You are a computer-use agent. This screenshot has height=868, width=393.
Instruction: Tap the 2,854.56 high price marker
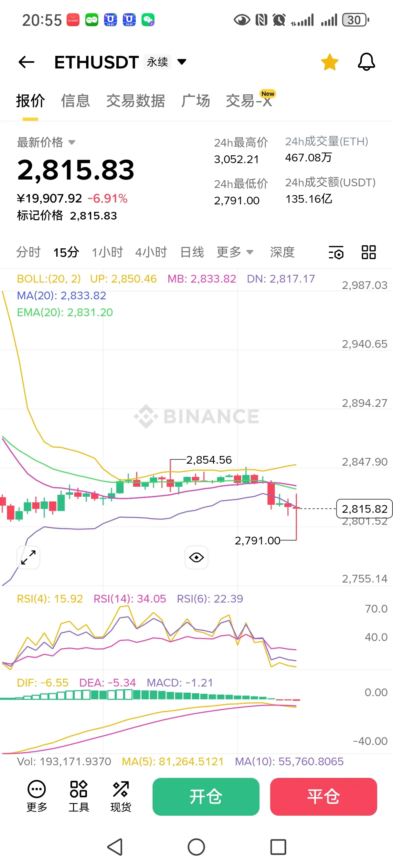pos(209,460)
